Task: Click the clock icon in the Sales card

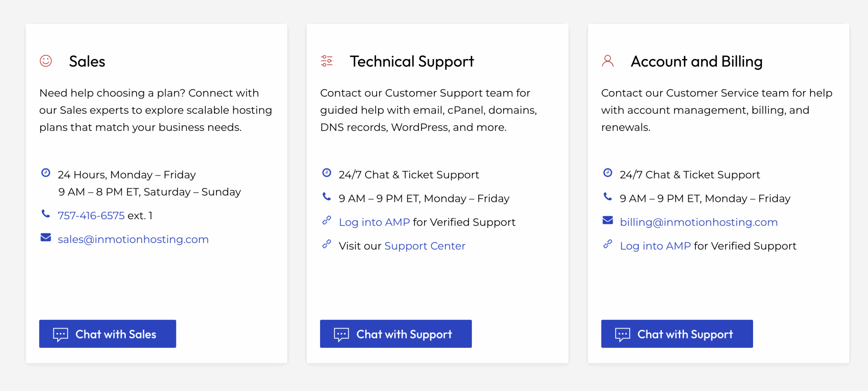Action: 46,173
